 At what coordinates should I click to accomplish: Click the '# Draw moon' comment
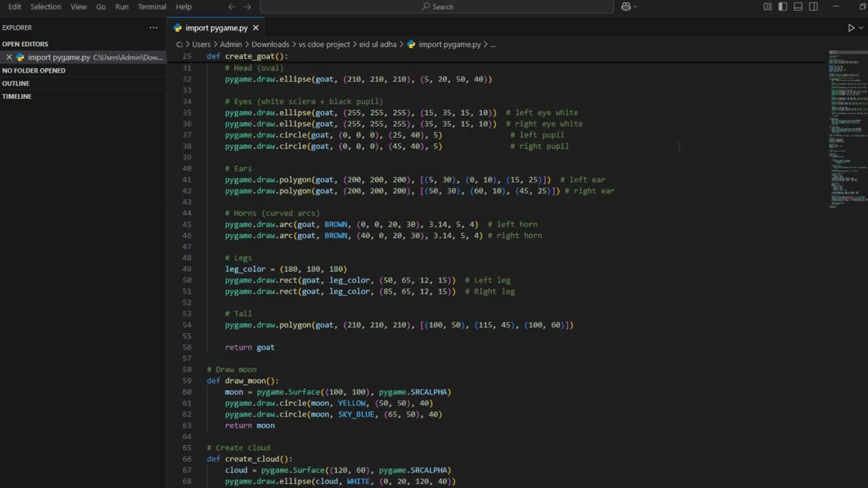[231, 369]
